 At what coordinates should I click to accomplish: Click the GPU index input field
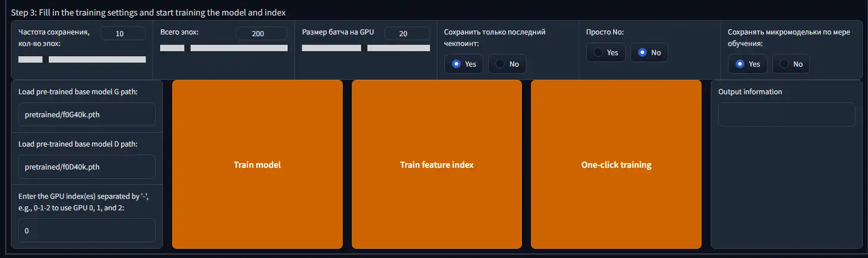click(x=87, y=230)
